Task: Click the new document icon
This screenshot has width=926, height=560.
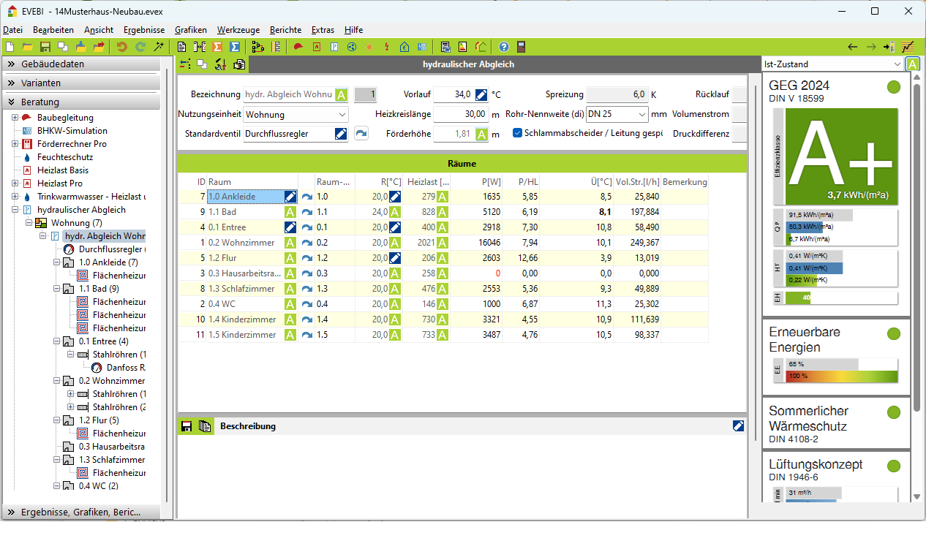Action: [10, 47]
